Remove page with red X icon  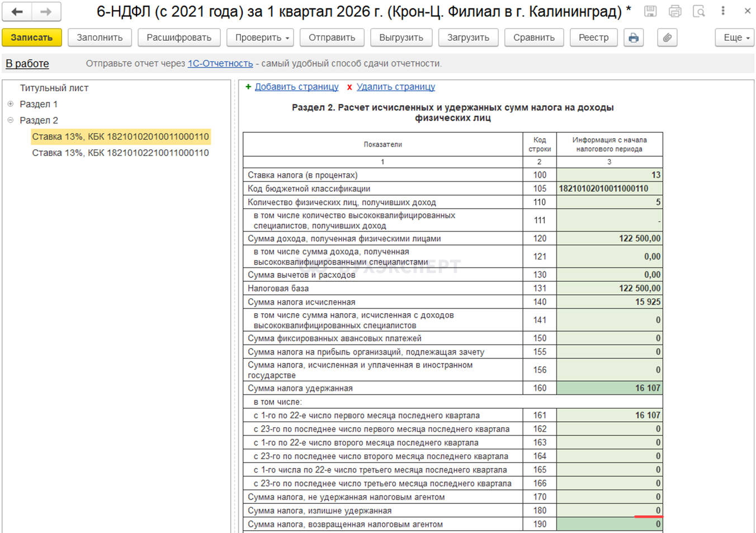coord(349,87)
